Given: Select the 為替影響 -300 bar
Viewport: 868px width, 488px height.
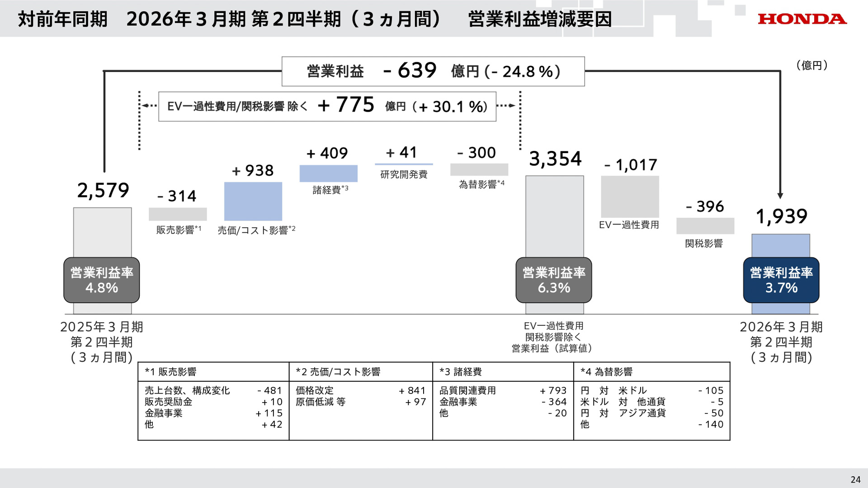Looking at the screenshot, I should pyautogui.click(x=479, y=169).
